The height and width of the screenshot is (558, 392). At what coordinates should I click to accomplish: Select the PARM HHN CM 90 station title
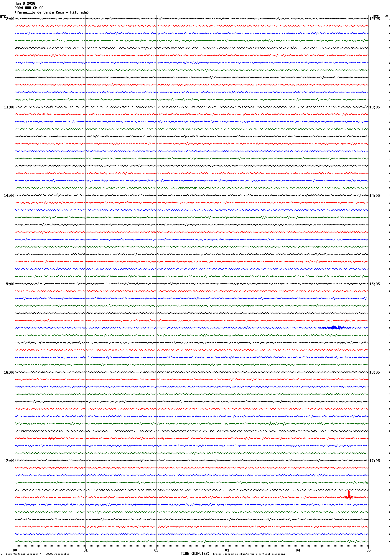29,8
